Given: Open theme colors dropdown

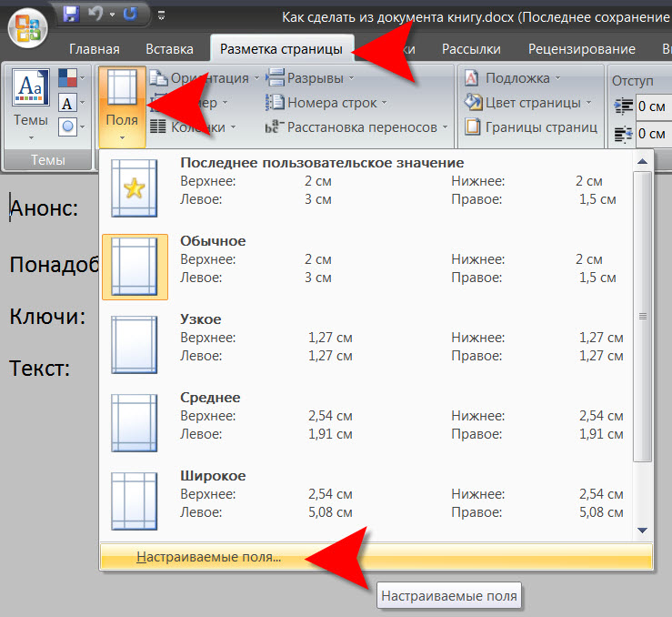Looking at the screenshot, I should click(71, 78).
